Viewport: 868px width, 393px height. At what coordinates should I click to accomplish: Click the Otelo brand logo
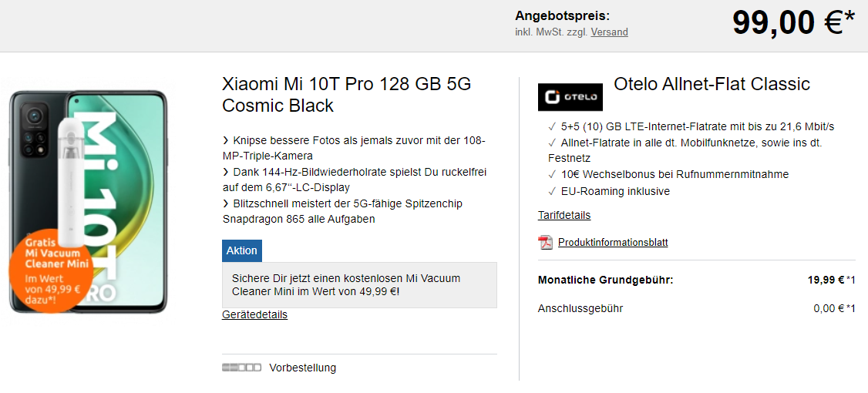click(570, 97)
